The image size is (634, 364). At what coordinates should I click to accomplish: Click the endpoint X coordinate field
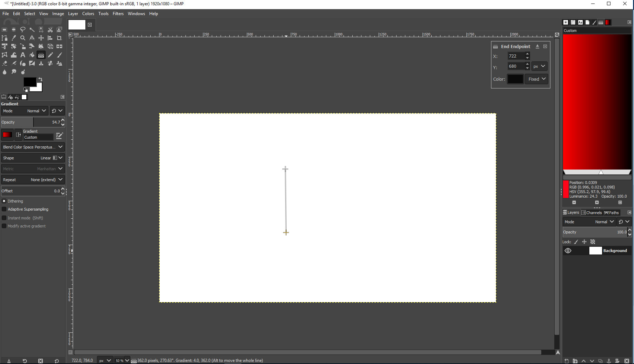(516, 56)
